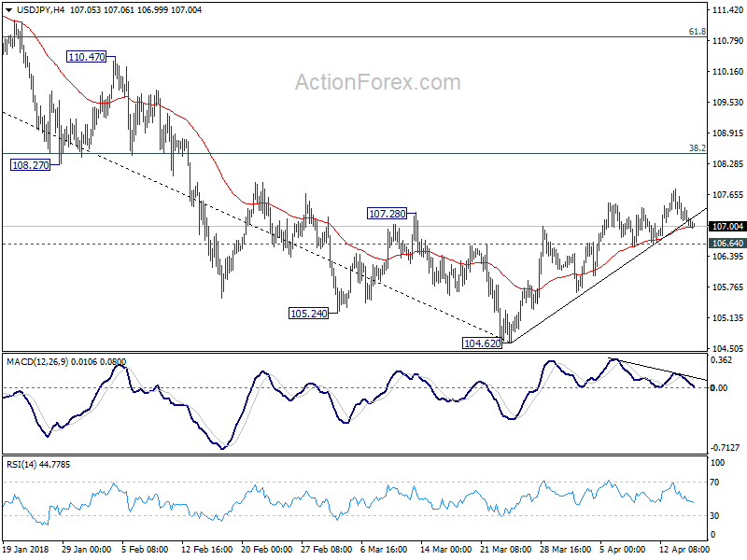Select the 110.470 price label
Screen dimensions: 747x560
point(86,57)
